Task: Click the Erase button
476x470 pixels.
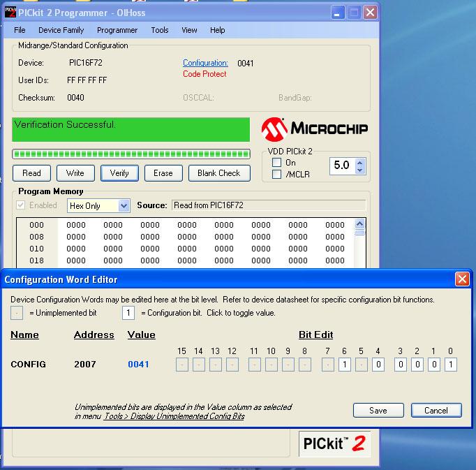Action: click(x=163, y=173)
